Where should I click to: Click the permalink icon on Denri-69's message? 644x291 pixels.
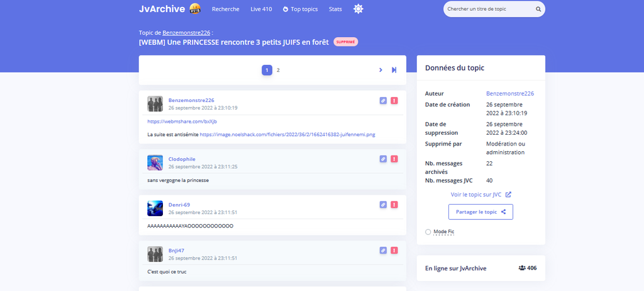pyautogui.click(x=383, y=205)
